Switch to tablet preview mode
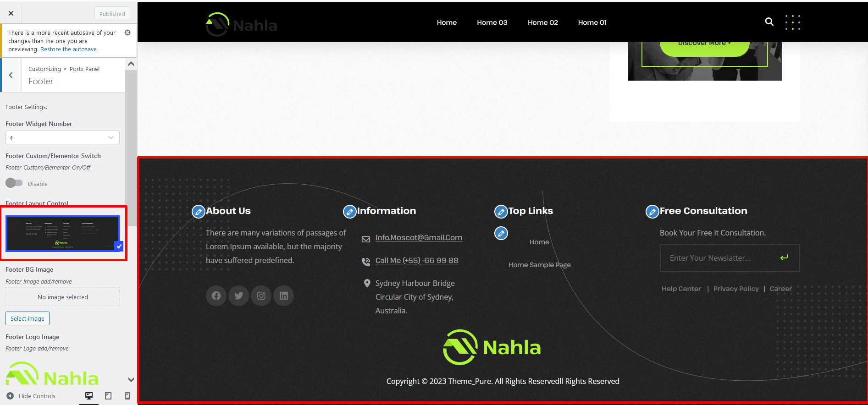The width and height of the screenshot is (868, 405). coord(108,396)
